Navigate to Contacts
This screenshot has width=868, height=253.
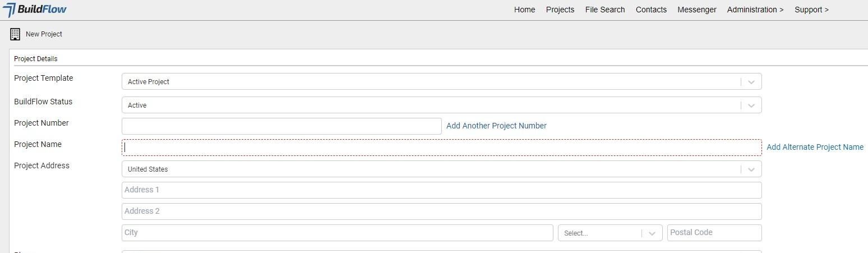651,10
